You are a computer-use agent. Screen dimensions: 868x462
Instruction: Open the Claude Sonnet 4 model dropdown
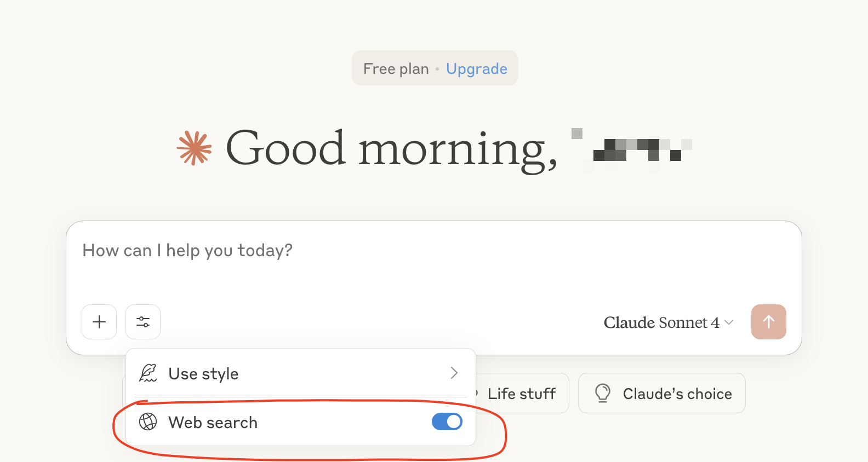tap(669, 322)
